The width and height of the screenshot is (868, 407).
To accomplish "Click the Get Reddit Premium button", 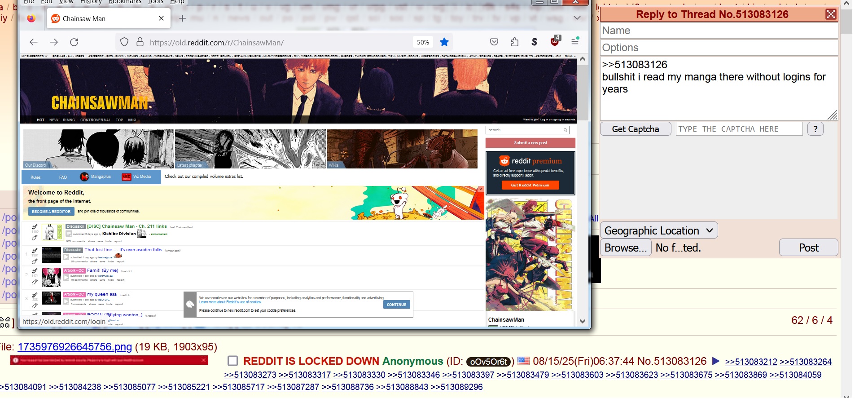I will coord(530,185).
